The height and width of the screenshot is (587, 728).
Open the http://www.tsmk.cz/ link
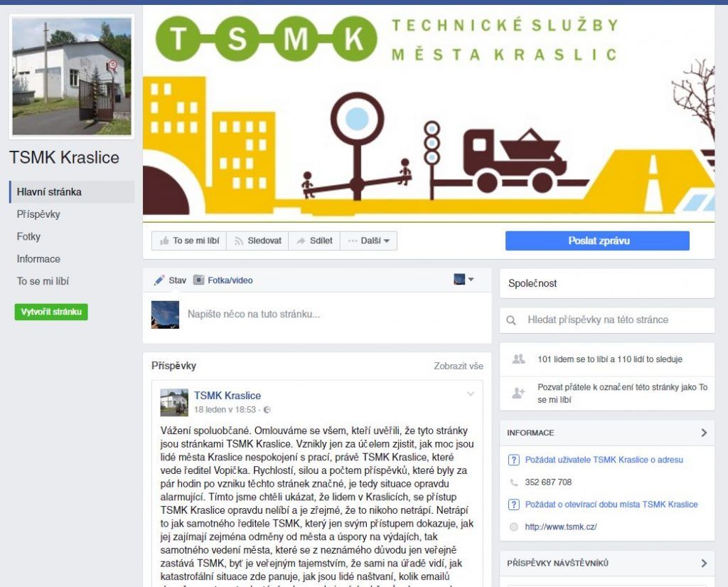[x=561, y=527]
